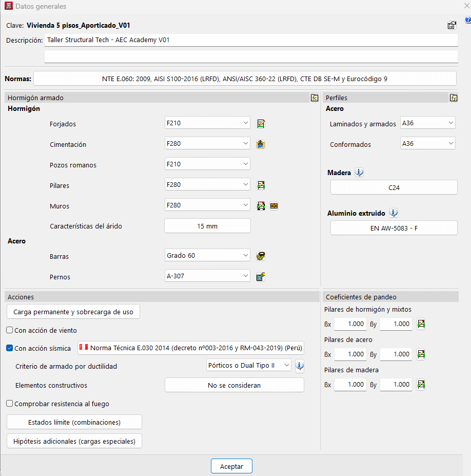Edit ßy for concrete and mixed pillars
The width and height of the screenshot is (471, 476).
click(x=396, y=324)
